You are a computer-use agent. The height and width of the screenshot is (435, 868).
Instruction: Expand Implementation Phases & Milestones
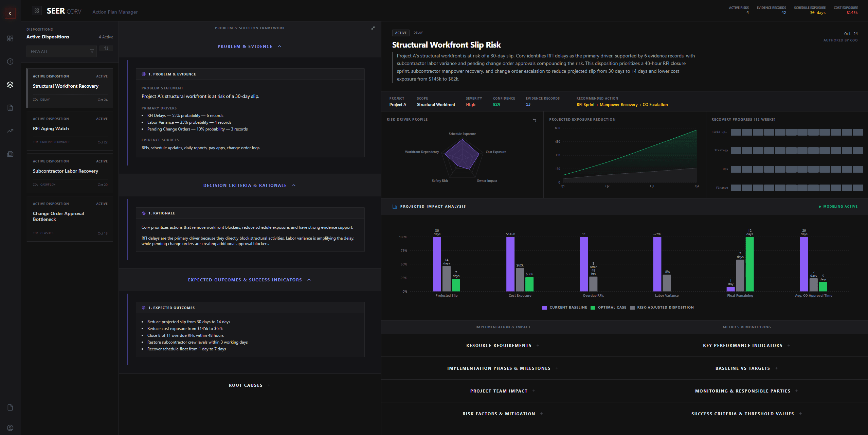click(x=503, y=368)
